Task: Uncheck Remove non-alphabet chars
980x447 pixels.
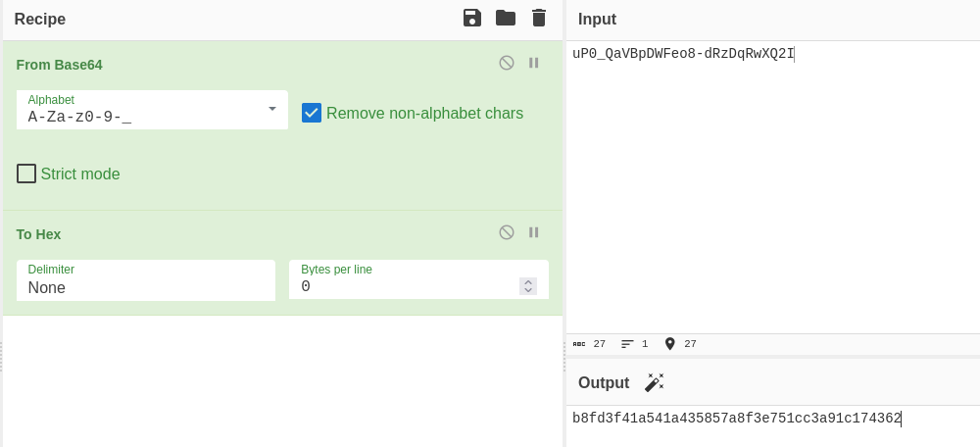Action: pyautogui.click(x=312, y=113)
